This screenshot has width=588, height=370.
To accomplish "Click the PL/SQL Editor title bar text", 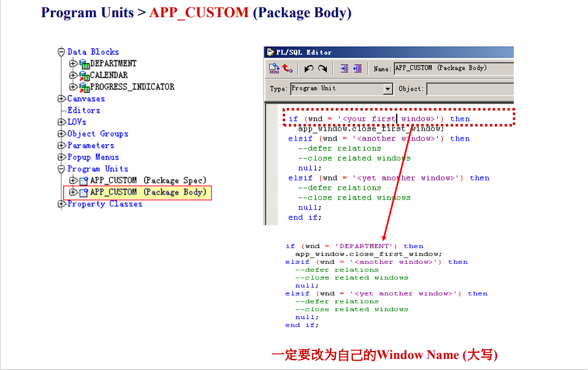I will click(304, 52).
